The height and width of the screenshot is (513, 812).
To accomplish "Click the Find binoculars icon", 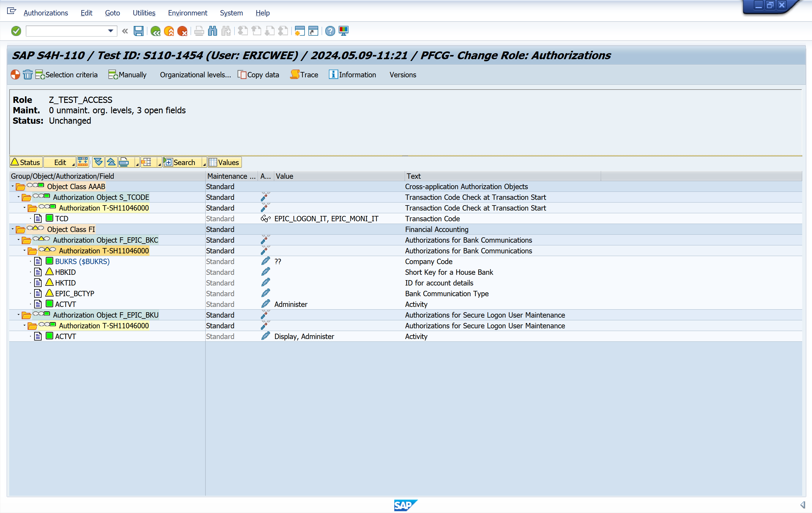I will [212, 31].
